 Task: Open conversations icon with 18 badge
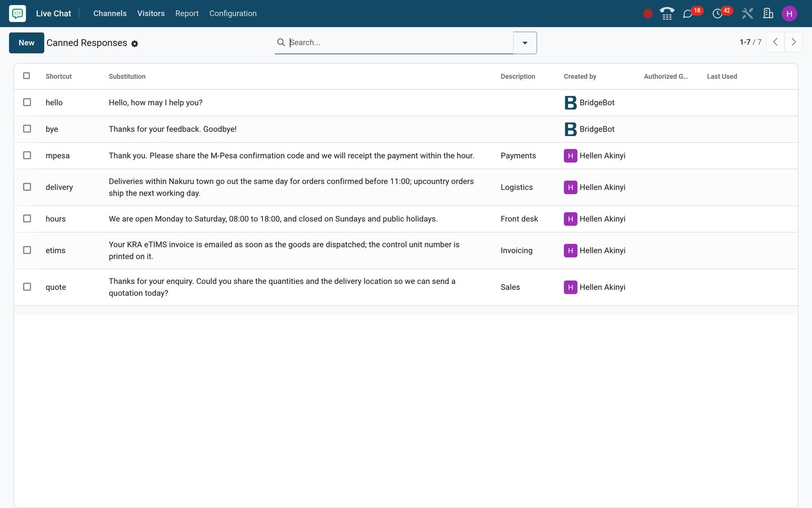point(688,14)
